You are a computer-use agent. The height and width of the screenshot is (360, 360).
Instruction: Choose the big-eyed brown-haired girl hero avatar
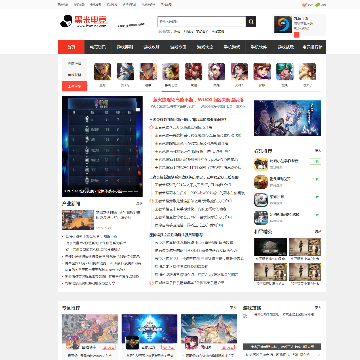pyautogui.click(x=262, y=72)
